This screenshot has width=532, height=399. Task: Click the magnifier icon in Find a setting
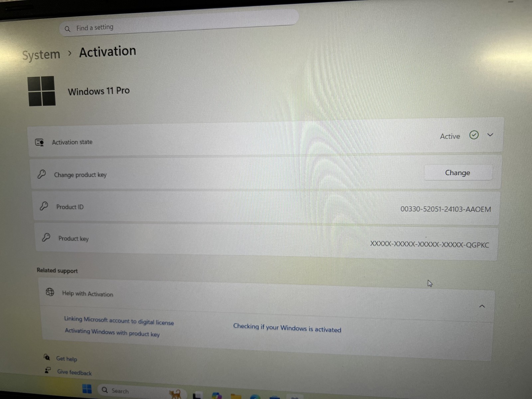67,29
